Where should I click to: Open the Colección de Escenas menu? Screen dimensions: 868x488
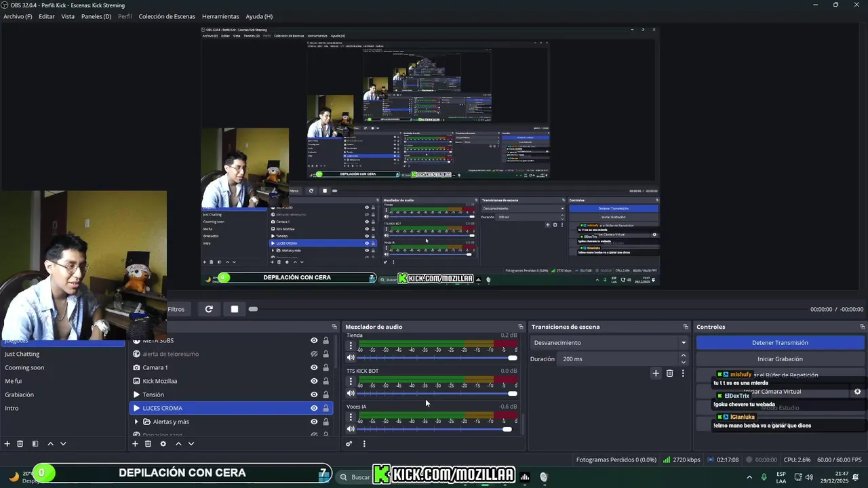(167, 16)
